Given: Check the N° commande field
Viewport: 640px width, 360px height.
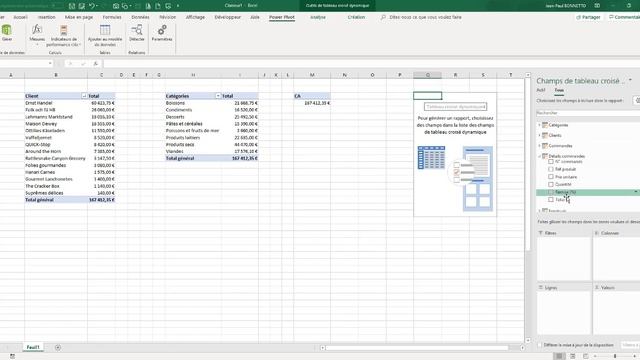Looking at the screenshot, I should pos(551,162).
